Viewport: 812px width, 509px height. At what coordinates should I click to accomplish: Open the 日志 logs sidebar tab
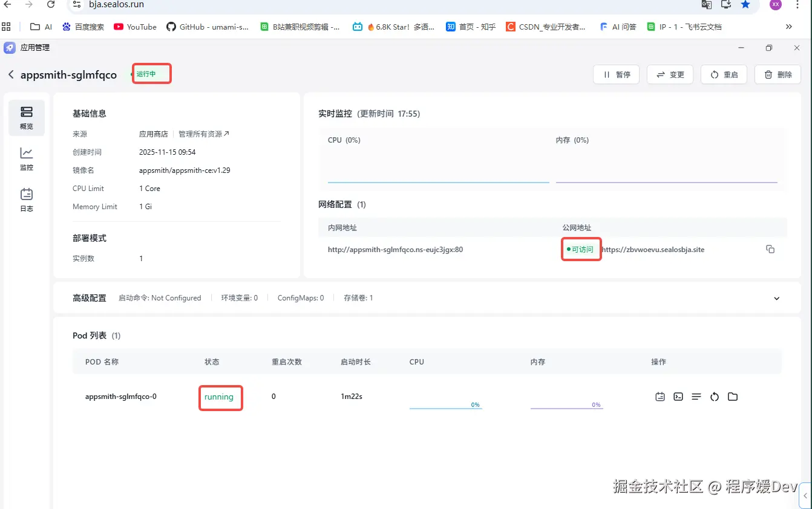pyautogui.click(x=27, y=200)
